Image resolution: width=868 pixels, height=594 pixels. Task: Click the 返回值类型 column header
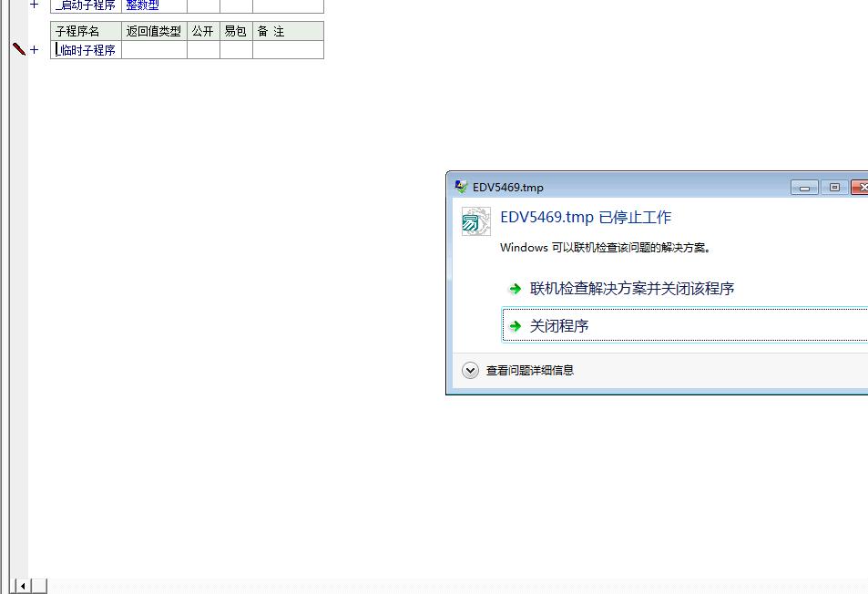pyautogui.click(x=154, y=31)
